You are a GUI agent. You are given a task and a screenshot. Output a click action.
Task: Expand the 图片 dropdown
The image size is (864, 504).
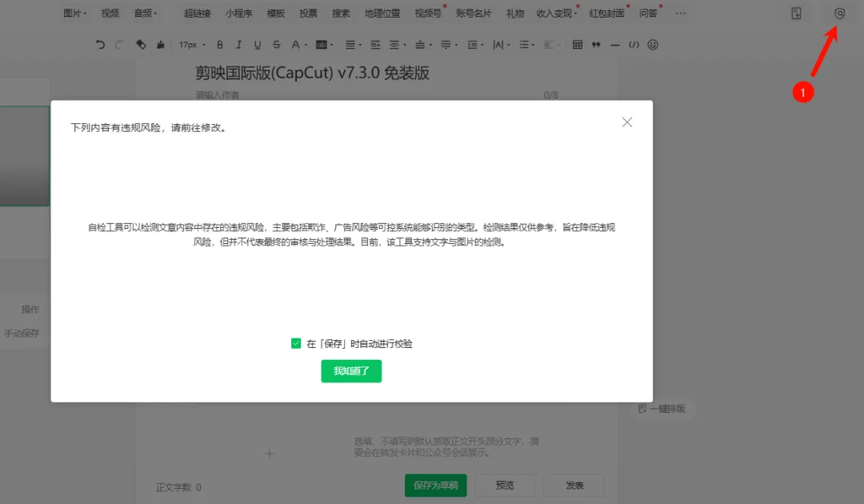pos(75,14)
